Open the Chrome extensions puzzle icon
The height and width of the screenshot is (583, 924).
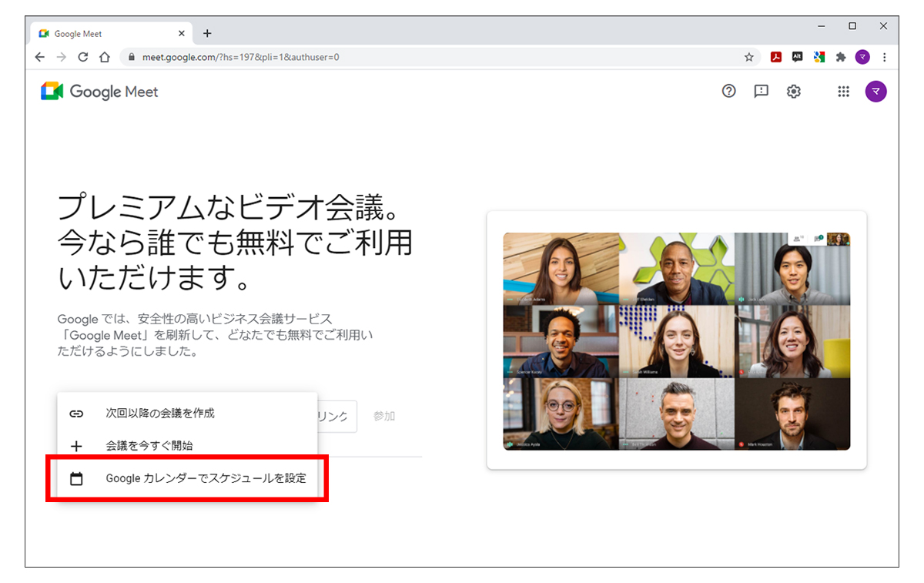(x=841, y=57)
